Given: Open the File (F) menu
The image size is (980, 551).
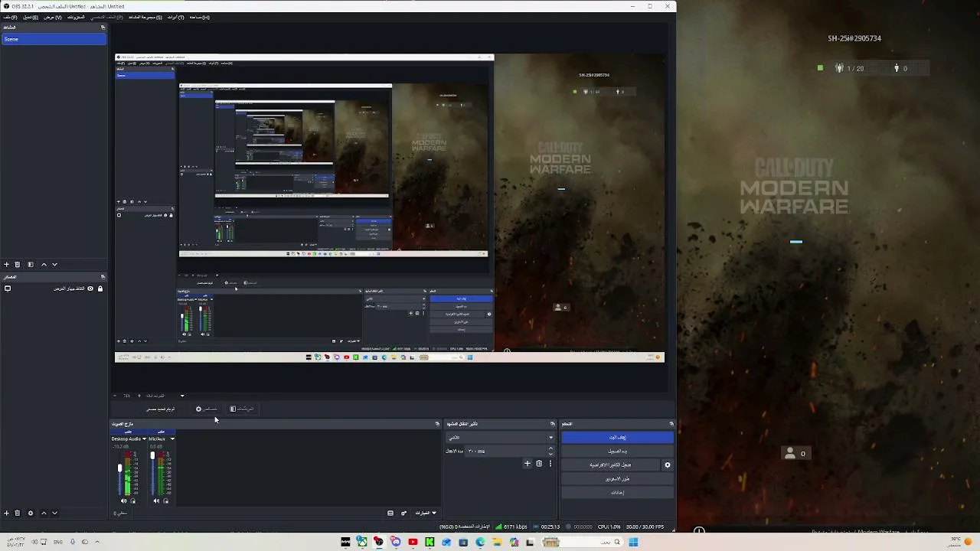Looking at the screenshot, I should tap(9, 17).
